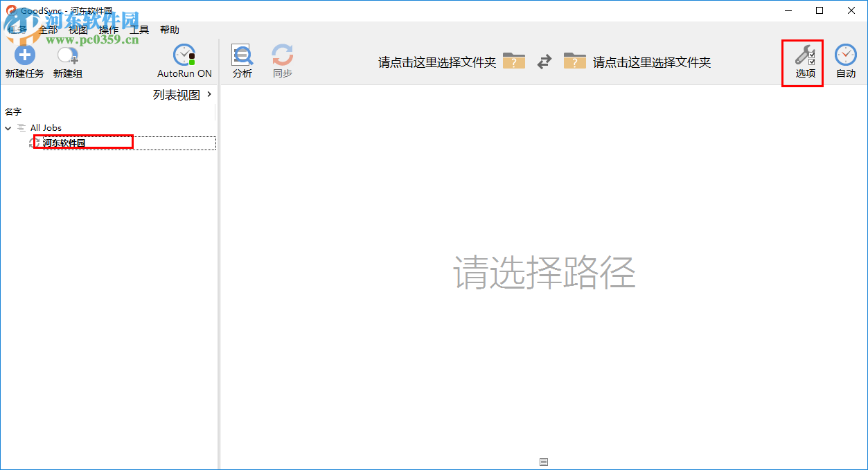Choose the left folder via its icon
This screenshot has height=470, width=868.
[x=514, y=61]
